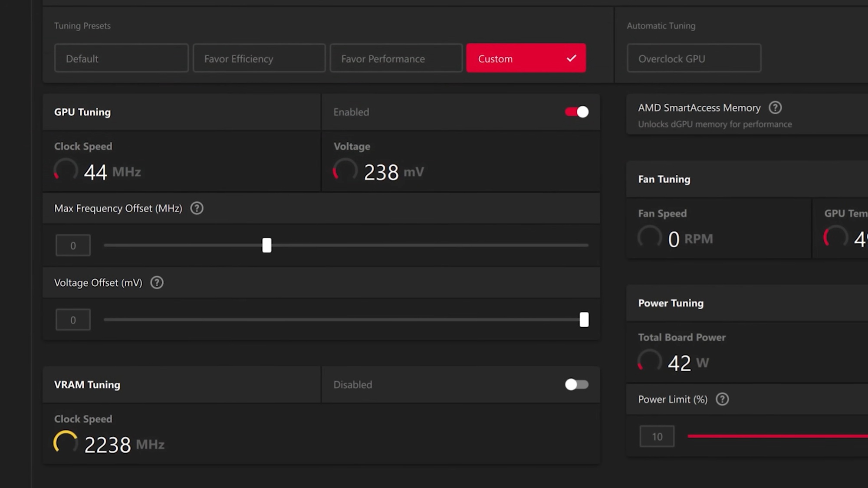This screenshot has height=488, width=868.
Task: Click the GPU Clock Speed gauge dial
Action: pyautogui.click(x=66, y=170)
